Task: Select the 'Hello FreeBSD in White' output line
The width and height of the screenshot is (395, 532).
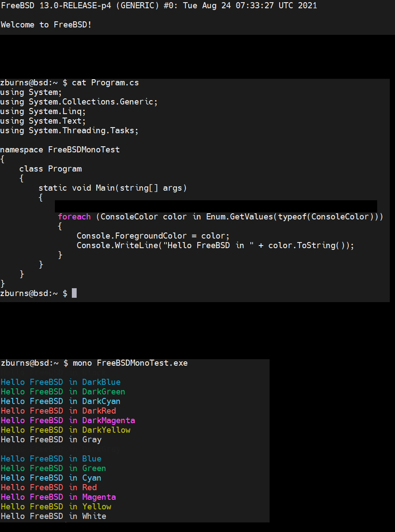Action: tap(54, 516)
